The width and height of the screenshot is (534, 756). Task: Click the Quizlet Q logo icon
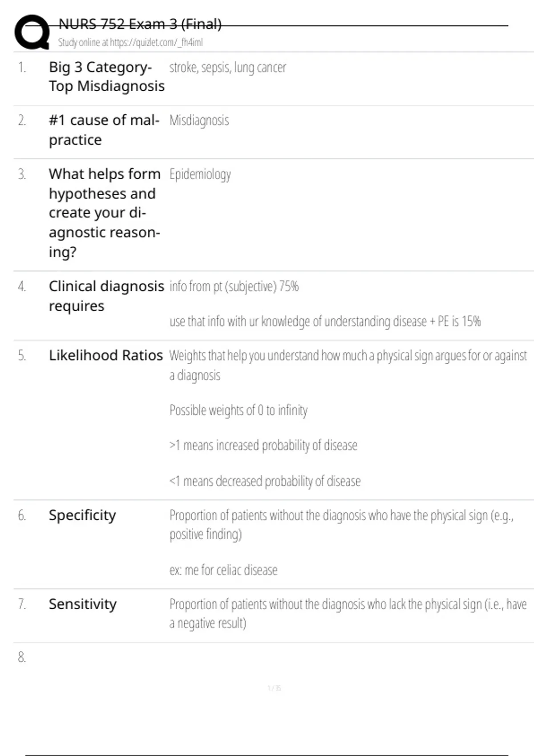pyautogui.click(x=32, y=32)
